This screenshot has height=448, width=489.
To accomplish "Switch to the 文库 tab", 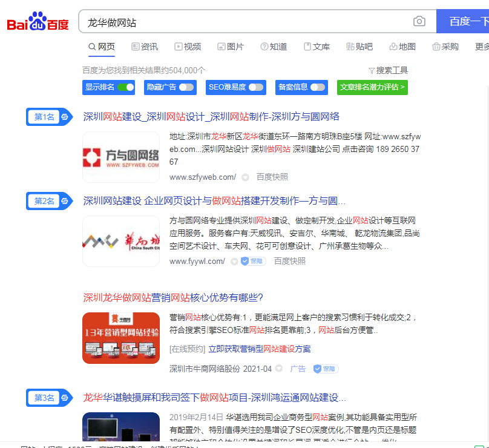I will pyautogui.click(x=317, y=47).
